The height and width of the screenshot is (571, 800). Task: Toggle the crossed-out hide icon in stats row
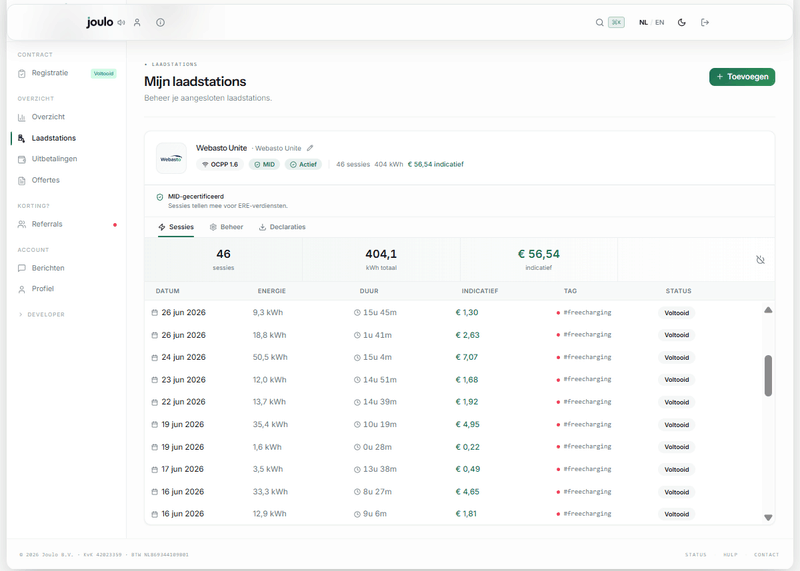click(760, 260)
